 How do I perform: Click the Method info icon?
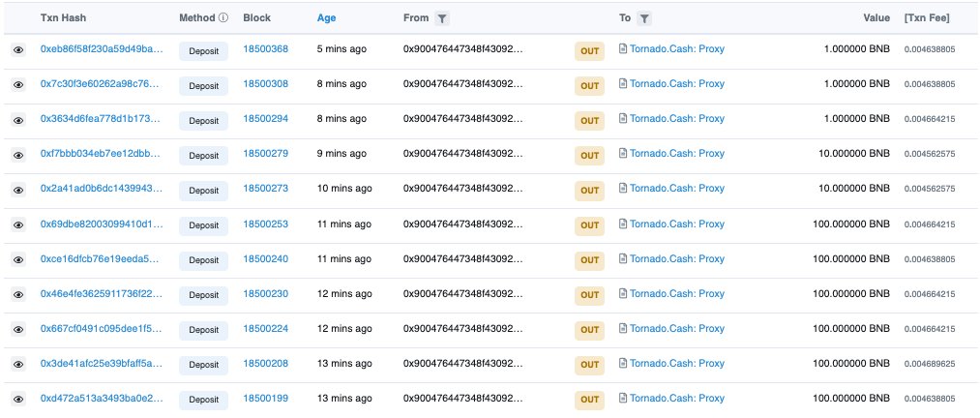(x=223, y=18)
